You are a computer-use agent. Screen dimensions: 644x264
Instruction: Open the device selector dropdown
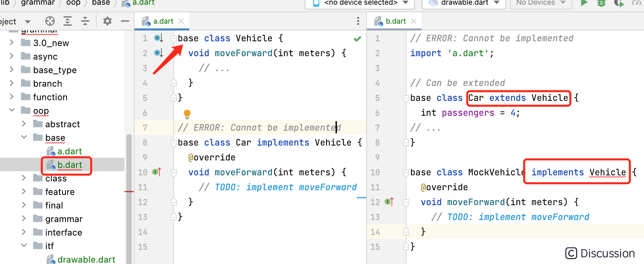coord(360,3)
